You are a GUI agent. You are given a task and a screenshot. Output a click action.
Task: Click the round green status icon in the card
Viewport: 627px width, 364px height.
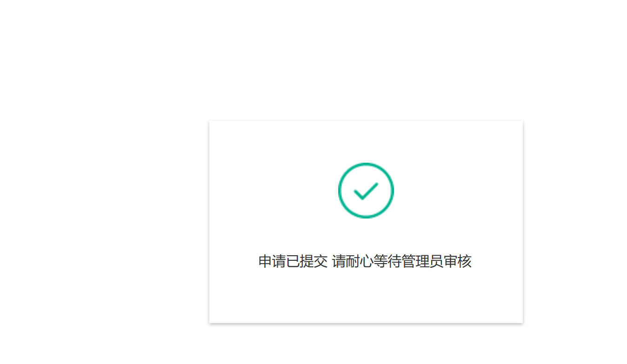(366, 190)
